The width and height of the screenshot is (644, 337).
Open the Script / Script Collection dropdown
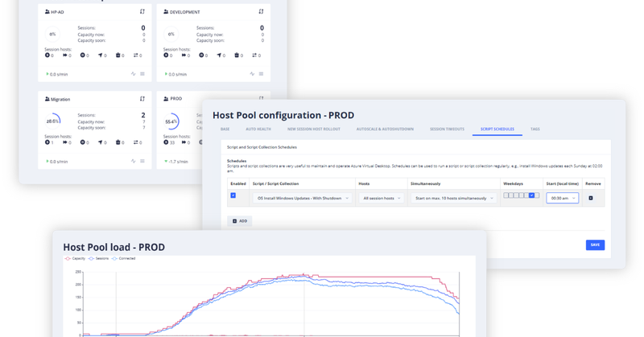coord(303,198)
